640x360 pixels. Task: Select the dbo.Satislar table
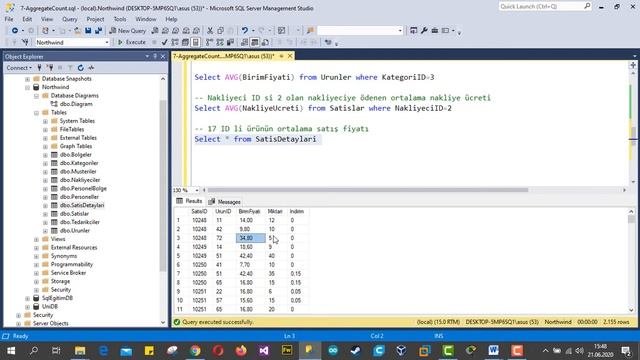[74, 214]
